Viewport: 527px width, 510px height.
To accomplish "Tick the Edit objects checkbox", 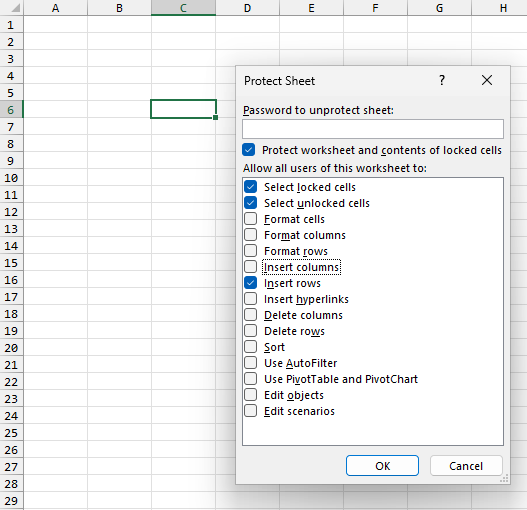I will pos(251,395).
